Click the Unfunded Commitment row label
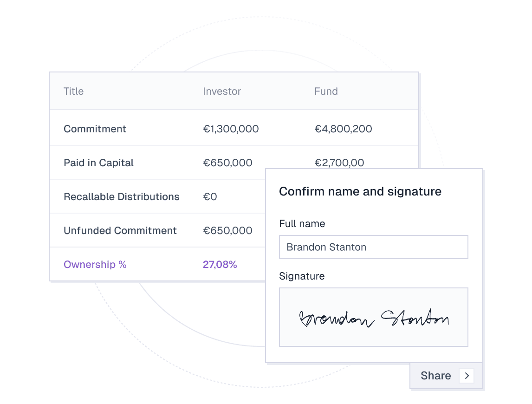This screenshot has height=404, width=532. 120,231
